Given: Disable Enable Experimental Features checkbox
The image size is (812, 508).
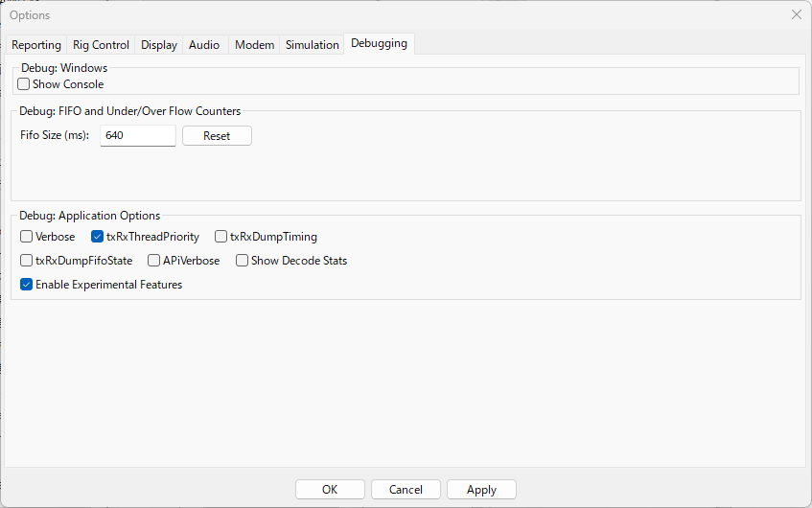Looking at the screenshot, I should tap(27, 285).
